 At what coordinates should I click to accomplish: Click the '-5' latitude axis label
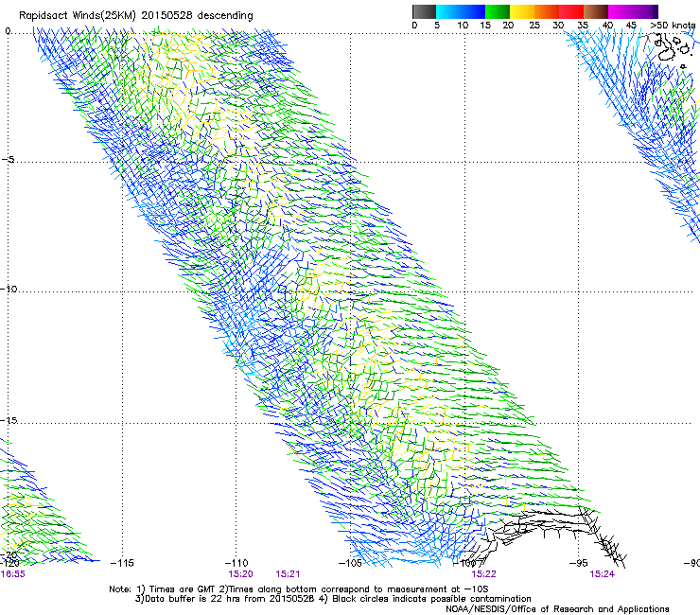pos(8,160)
